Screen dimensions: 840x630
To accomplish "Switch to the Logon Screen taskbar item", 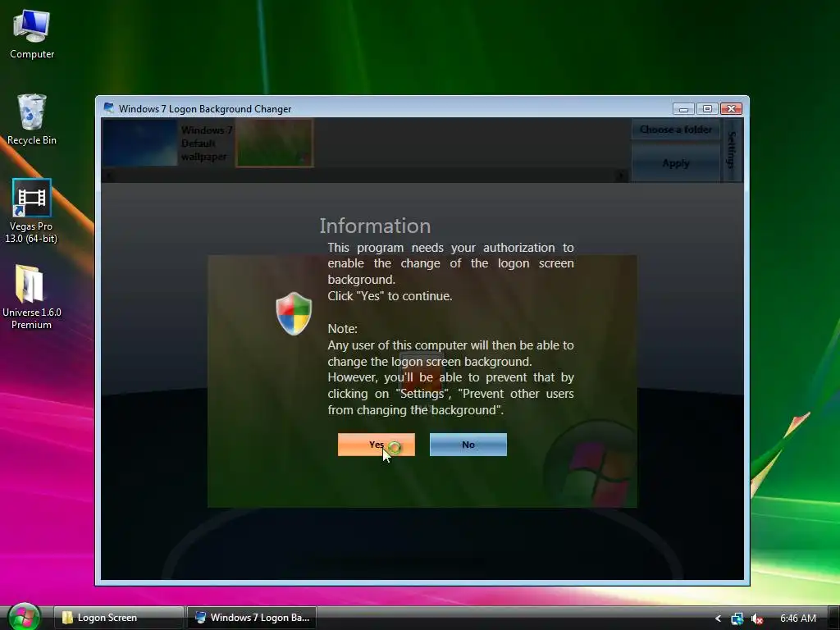I will click(x=118, y=618).
